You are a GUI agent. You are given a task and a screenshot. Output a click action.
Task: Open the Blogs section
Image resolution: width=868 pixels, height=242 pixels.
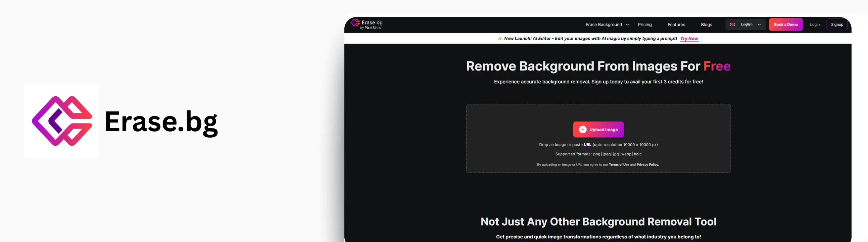click(x=706, y=25)
